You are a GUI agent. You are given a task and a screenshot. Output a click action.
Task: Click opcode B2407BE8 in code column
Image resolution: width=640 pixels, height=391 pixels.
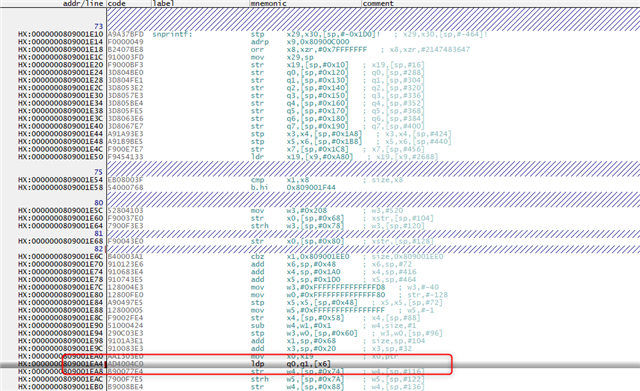(x=126, y=50)
